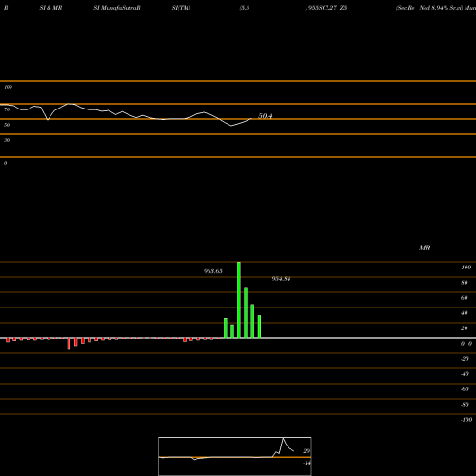Click the price label 963.63
The height and width of the screenshot is (476, 476).
213,271
